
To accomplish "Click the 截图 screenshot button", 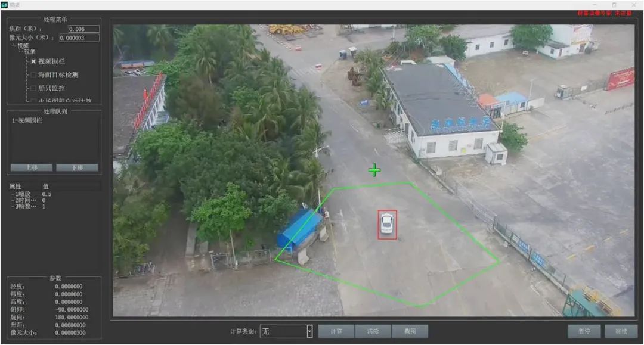I will (410, 331).
